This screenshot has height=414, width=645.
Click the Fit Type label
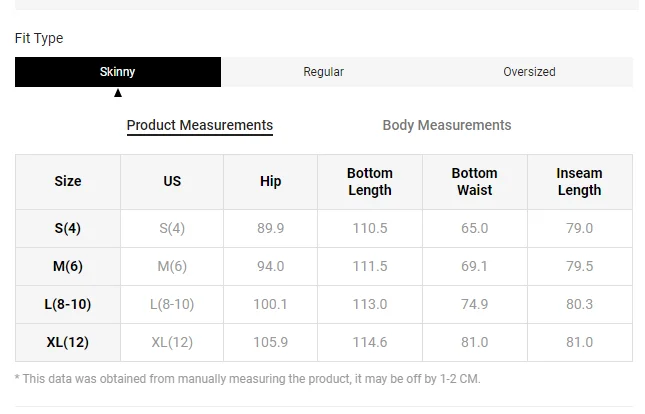(x=39, y=38)
